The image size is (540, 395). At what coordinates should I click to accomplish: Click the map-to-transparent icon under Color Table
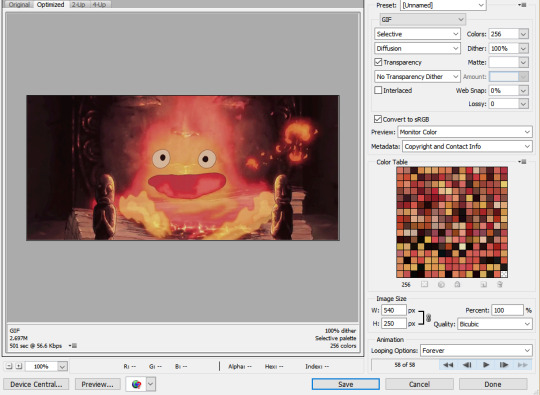click(x=424, y=284)
